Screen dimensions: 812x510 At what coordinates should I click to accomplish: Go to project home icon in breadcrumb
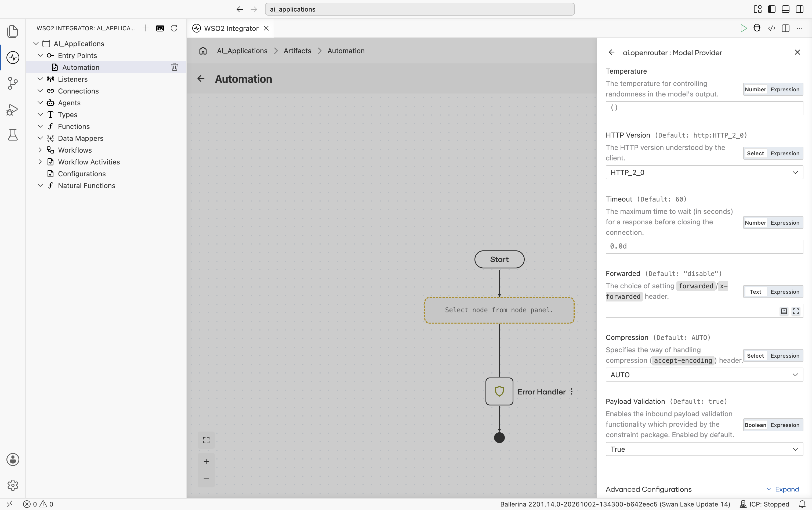[x=203, y=51]
